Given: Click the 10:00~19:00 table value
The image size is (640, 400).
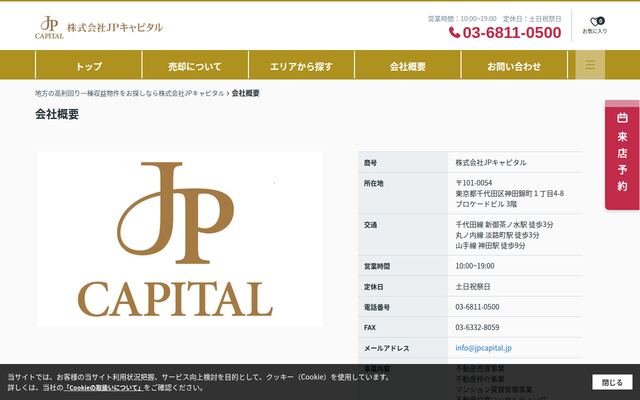Looking at the screenshot, I should click(475, 266).
